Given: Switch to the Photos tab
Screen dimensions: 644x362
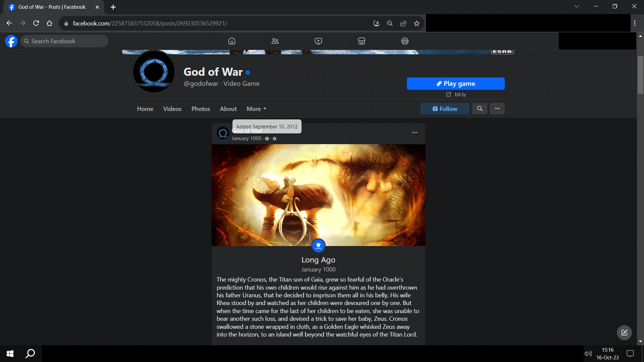Looking at the screenshot, I should tap(201, 109).
